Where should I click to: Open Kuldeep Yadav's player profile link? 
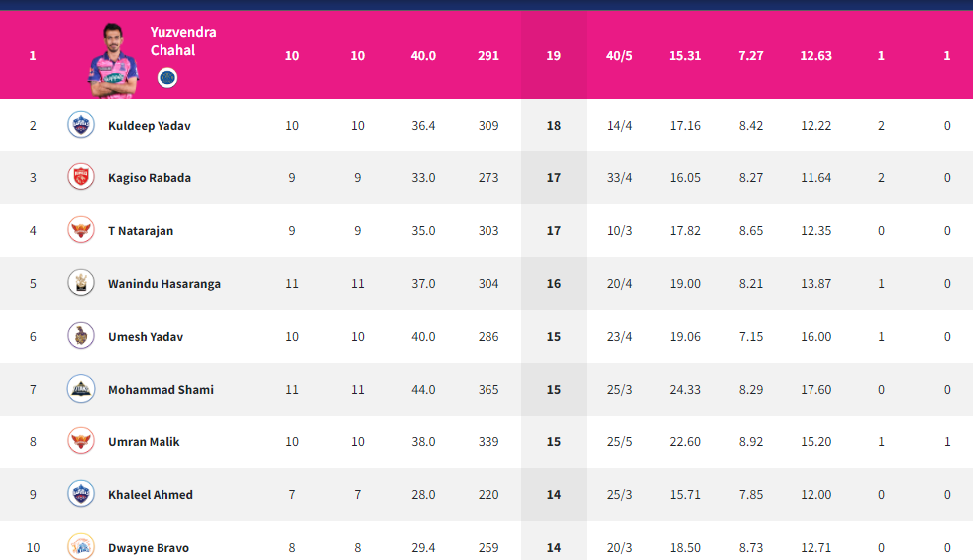click(149, 126)
